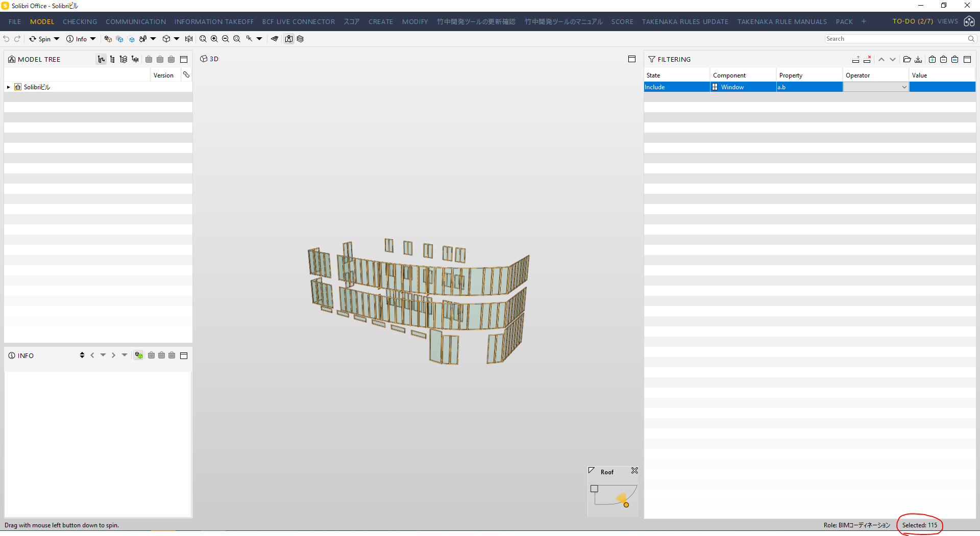Open saved filter from folder icon
This screenshot has height=536, width=980.
point(907,60)
